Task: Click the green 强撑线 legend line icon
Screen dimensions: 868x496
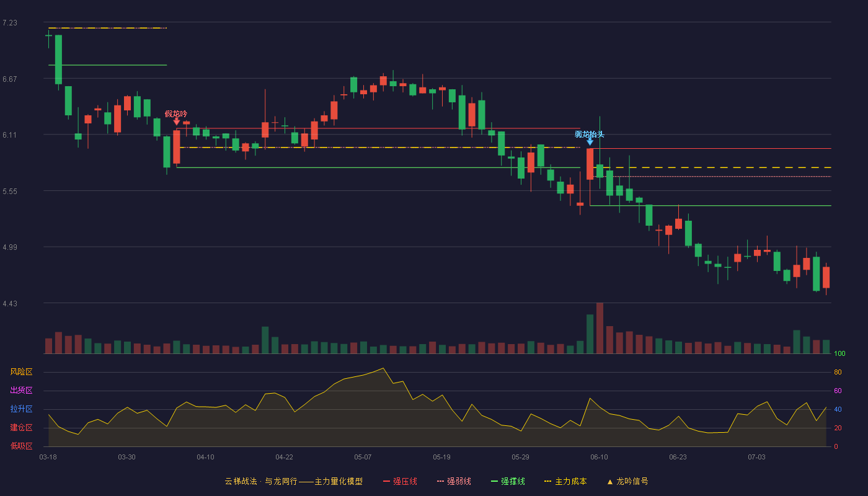Action: pyautogui.click(x=495, y=482)
